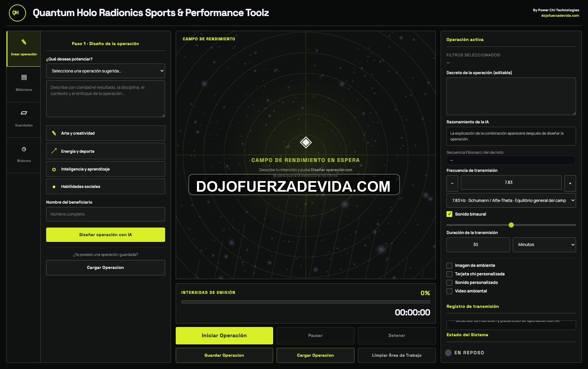Click the Biblioteca library icon

pyautogui.click(x=24, y=78)
